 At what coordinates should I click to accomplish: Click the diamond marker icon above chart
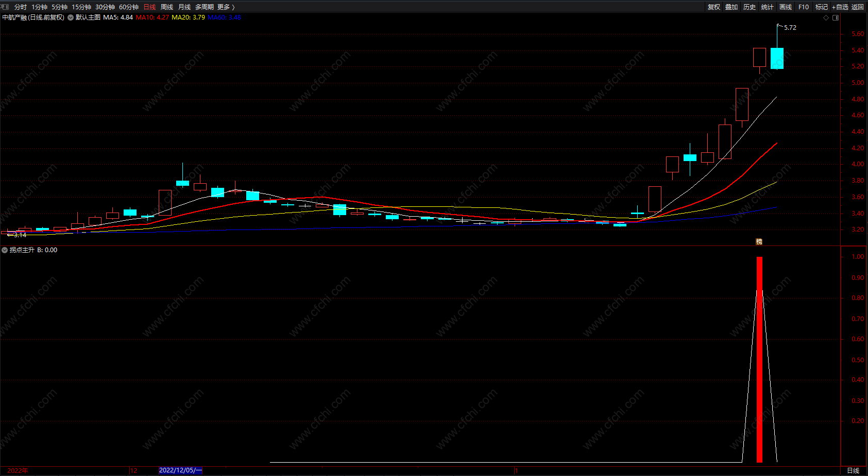coord(826,17)
